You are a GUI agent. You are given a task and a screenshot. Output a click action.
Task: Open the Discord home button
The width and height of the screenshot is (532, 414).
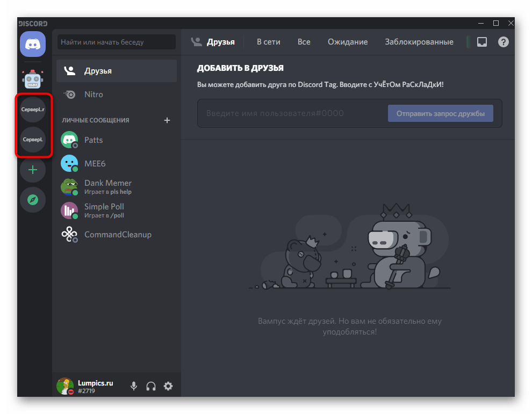click(x=33, y=44)
